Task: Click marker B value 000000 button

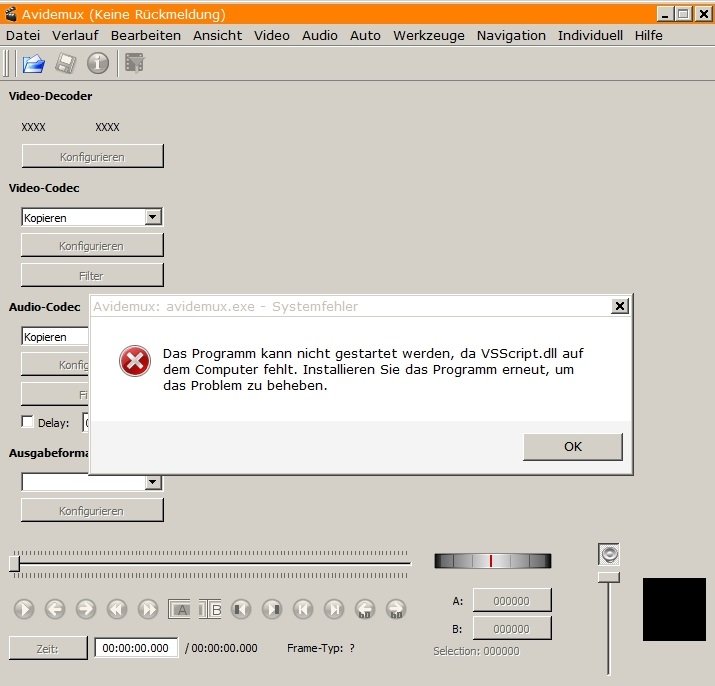Action: point(512,628)
